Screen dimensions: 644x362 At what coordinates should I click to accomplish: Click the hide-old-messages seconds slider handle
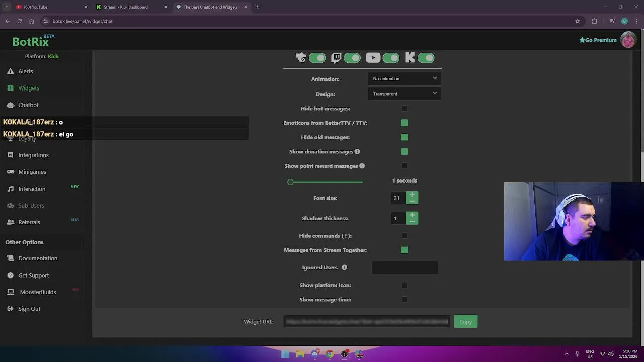click(290, 182)
